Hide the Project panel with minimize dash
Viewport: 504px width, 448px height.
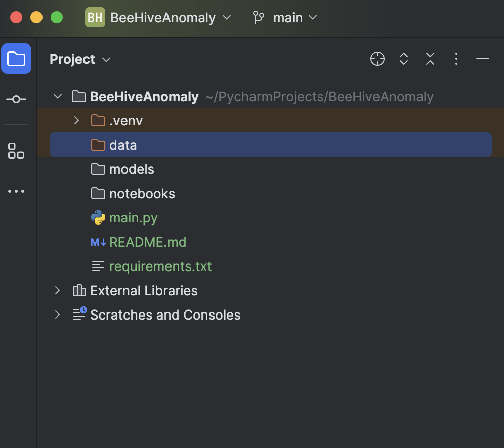[x=483, y=59]
